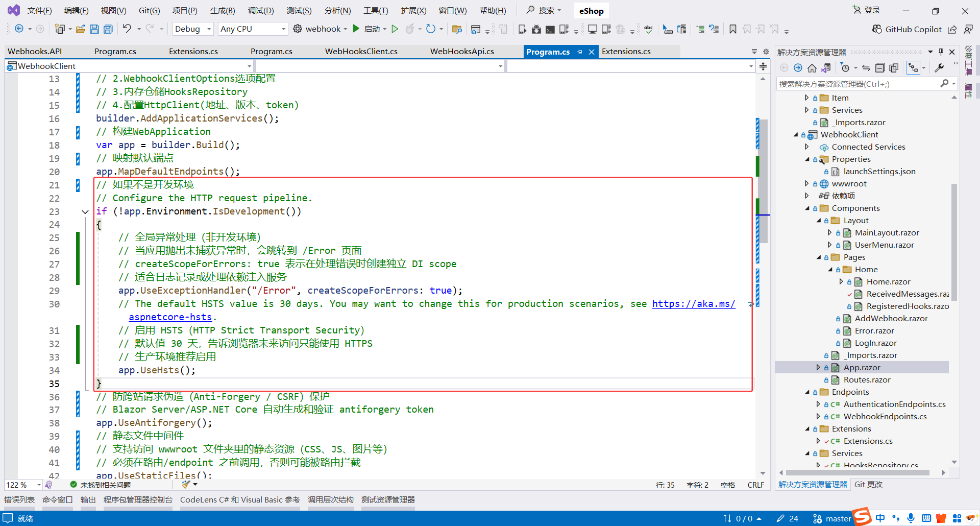Viewport: 980px width, 526px height.
Task: Click the Navigate Backward arrow icon
Action: pyautogui.click(x=19, y=29)
